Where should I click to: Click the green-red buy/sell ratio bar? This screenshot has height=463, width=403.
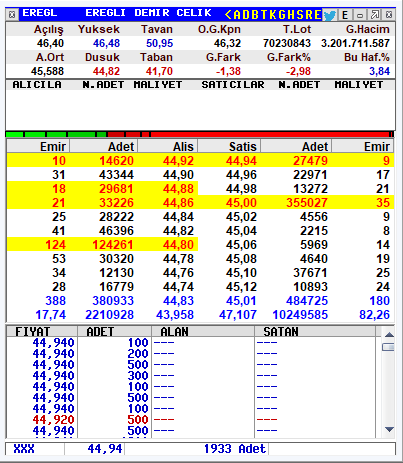tap(200, 134)
